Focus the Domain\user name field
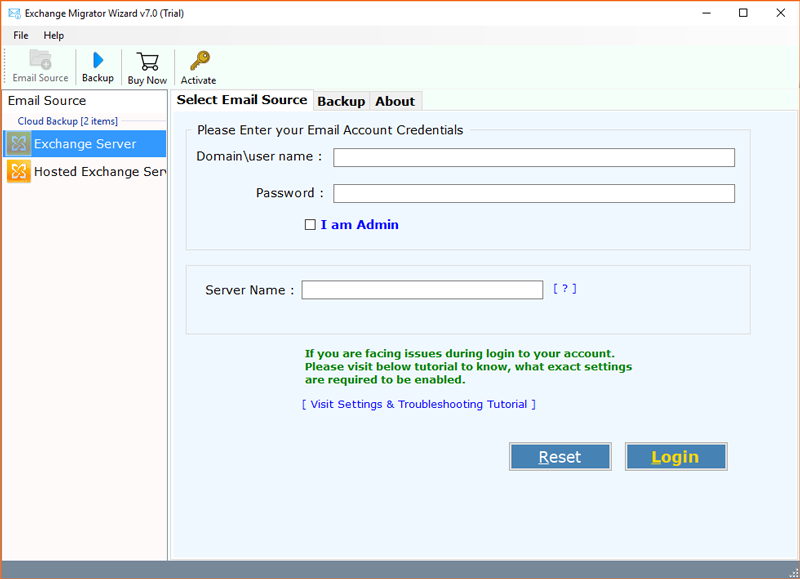This screenshot has width=800, height=579. point(534,158)
